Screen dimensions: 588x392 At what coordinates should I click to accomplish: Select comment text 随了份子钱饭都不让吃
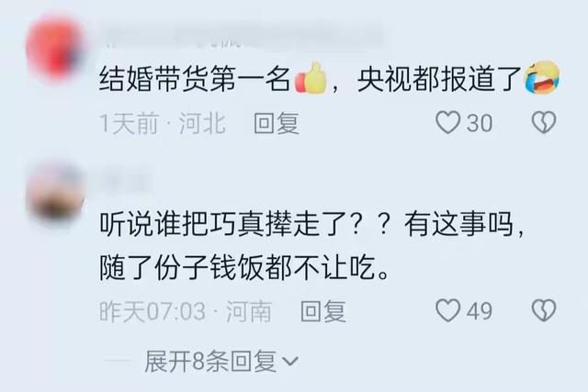[x=243, y=268]
